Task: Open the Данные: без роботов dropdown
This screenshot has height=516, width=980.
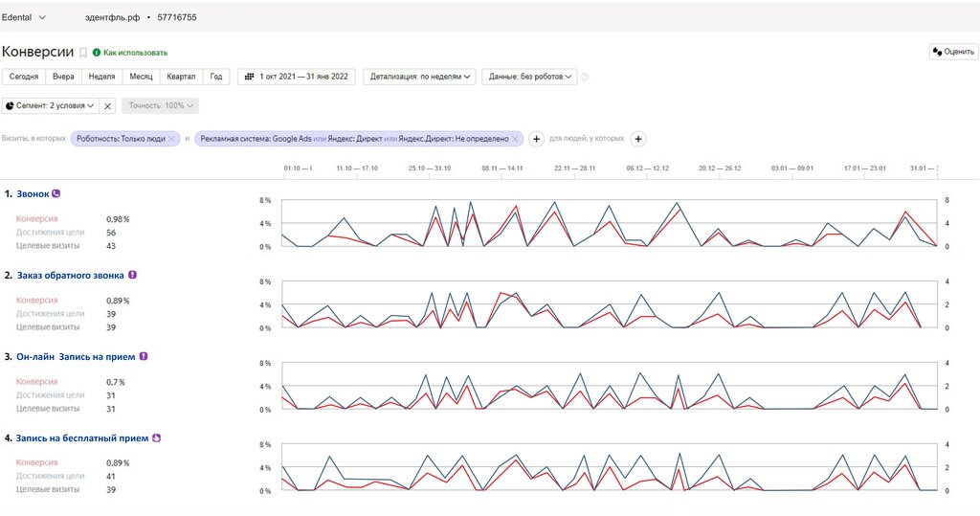Action: click(x=530, y=77)
